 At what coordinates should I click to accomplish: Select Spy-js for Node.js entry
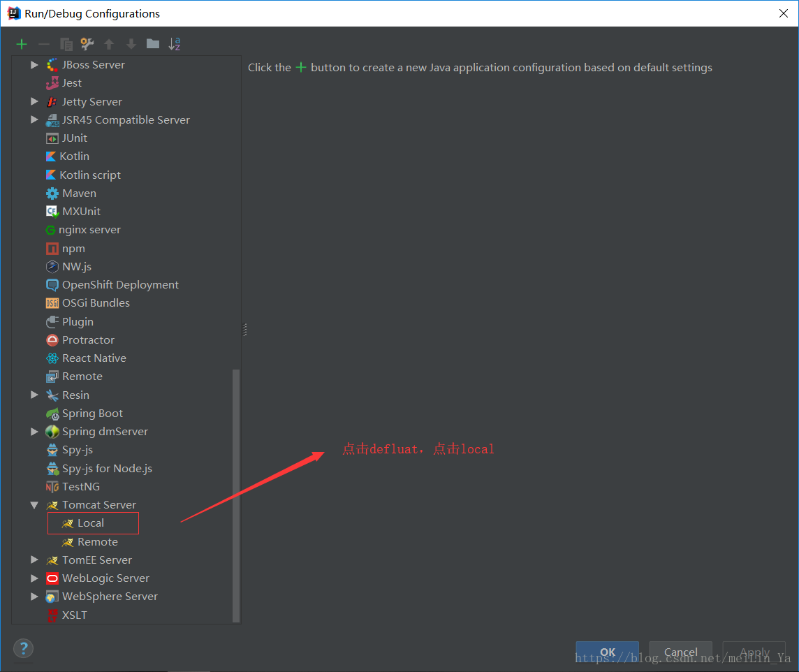pyautogui.click(x=107, y=469)
